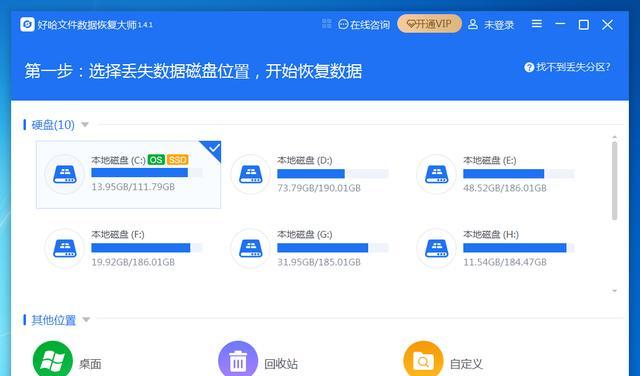Image resolution: width=640 pixels, height=376 pixels.
Task: Click the G: drive usage bar
Action: 333,248
